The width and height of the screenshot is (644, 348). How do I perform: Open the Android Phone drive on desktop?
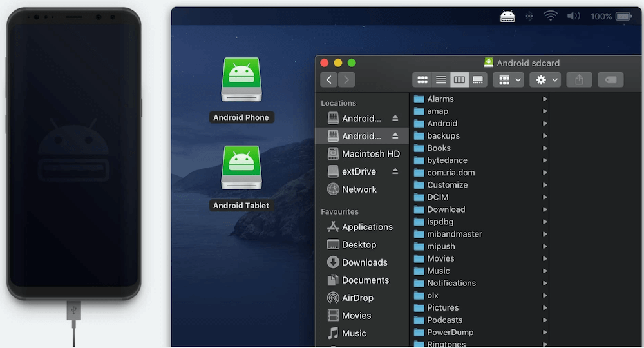pos(241,80)
